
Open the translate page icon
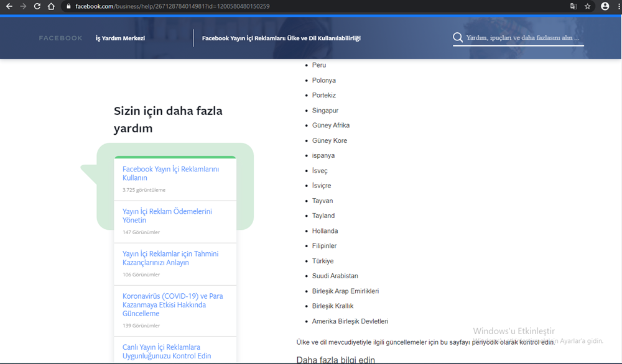pyautogui.click(x=573, y=6)
